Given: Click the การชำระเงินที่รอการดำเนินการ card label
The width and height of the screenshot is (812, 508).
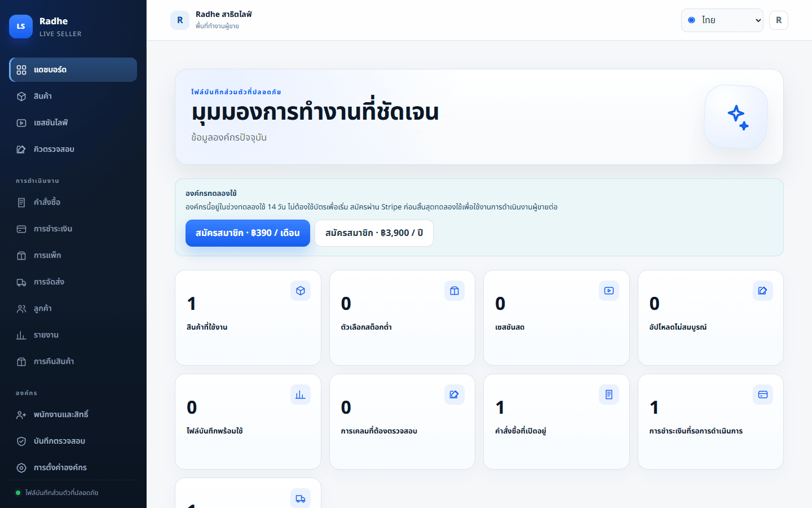Looking at the screenshot, I should [x=696, y=431].
